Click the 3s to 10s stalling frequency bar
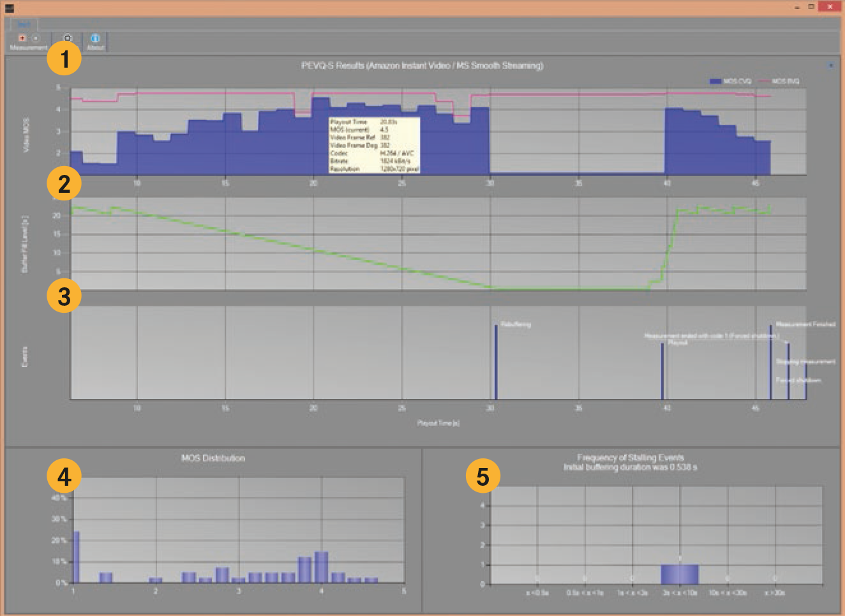This screenshot has height=616, width=845. pos(680,574)
